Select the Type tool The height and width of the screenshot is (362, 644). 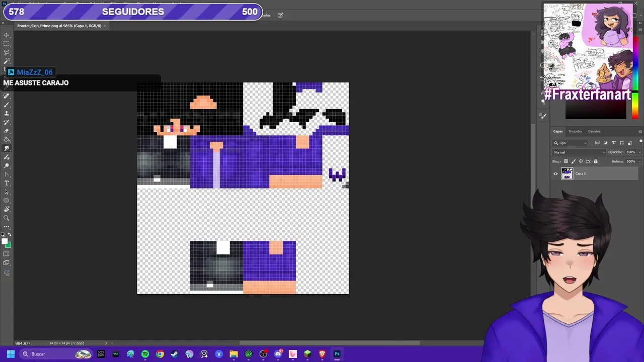7,183
